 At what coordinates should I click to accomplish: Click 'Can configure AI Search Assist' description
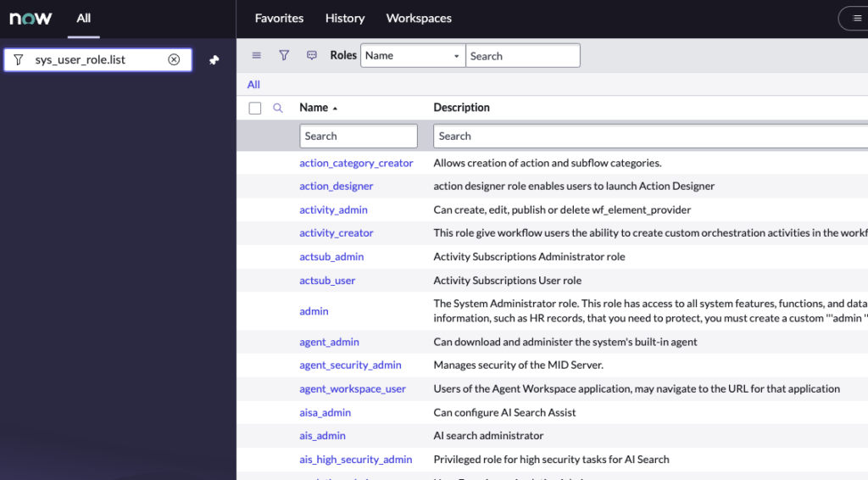point(504,412)
